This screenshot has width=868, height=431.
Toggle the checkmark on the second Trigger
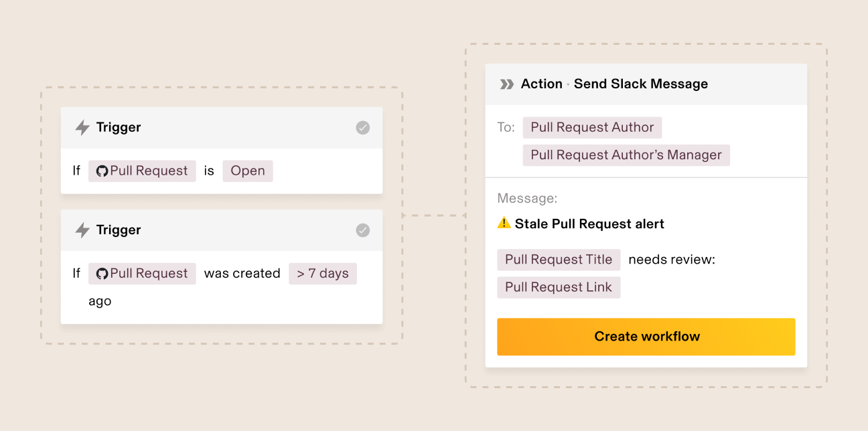362,230
